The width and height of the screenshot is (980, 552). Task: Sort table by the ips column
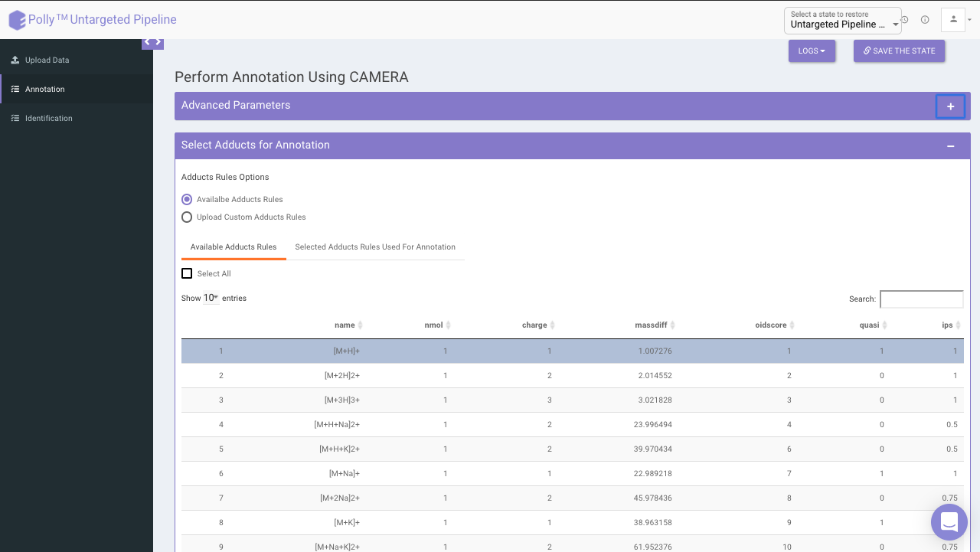coord(952,325)
